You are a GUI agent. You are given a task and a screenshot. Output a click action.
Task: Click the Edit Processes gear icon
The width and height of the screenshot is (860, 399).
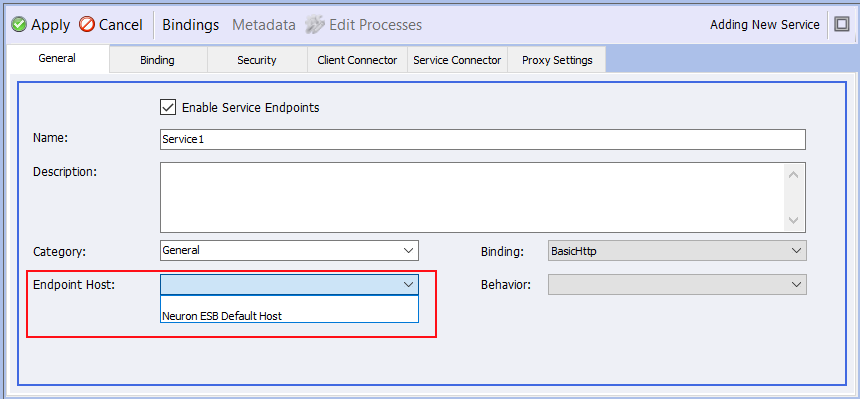(x=315, y=25)
